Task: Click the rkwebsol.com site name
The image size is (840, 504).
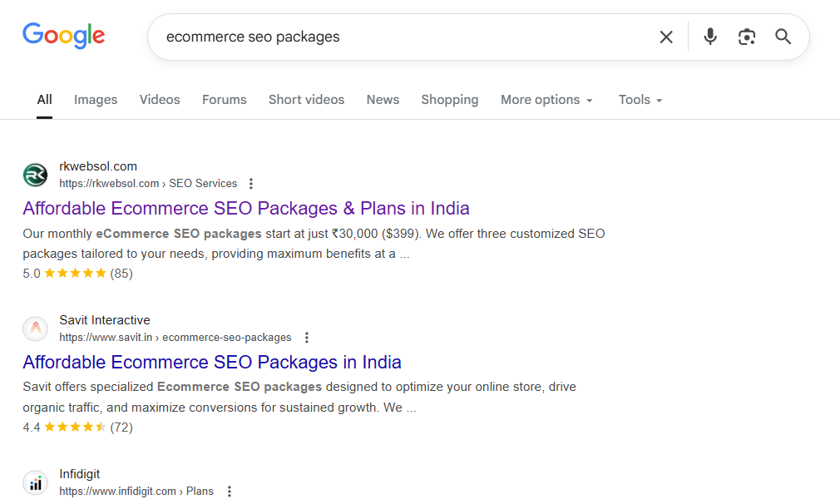Action: pos(98,166)
